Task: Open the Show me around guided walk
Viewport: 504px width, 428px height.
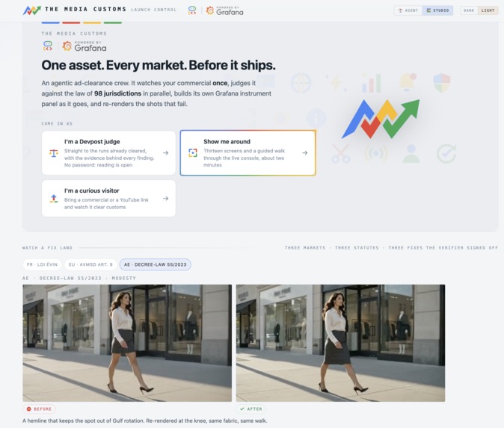Action: pos(248,153)
